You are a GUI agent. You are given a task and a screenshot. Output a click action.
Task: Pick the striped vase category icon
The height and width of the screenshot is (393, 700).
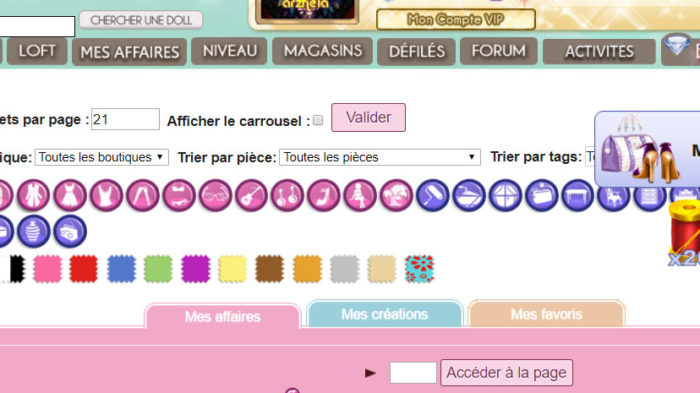33,231
